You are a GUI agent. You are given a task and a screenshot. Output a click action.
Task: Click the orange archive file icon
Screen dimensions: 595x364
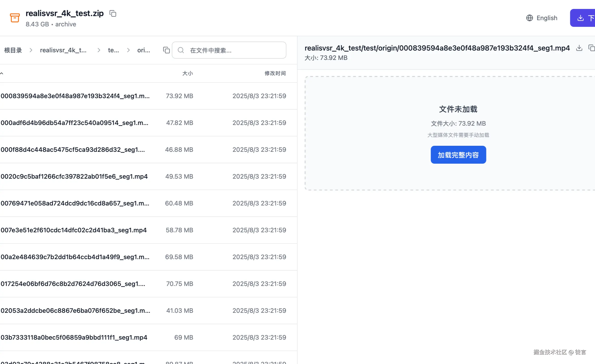click(x=15, y=18)
